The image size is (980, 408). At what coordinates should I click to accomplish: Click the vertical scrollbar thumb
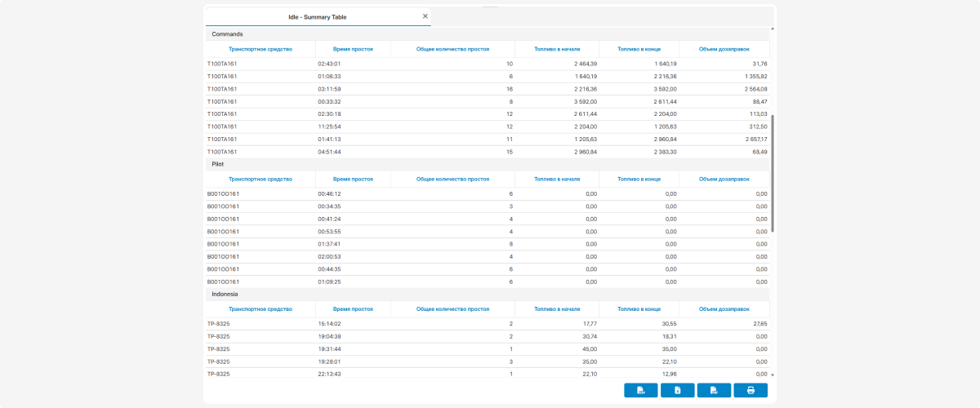773,173
